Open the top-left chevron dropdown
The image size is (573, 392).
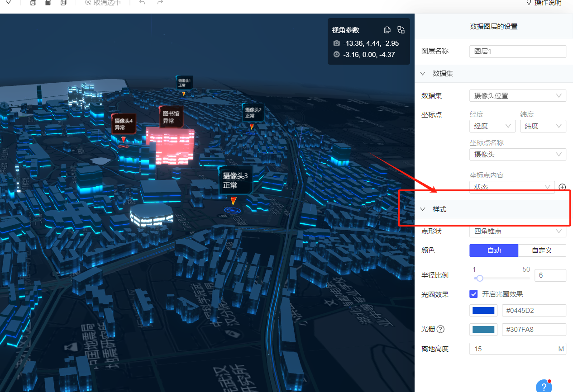(8, 3)
